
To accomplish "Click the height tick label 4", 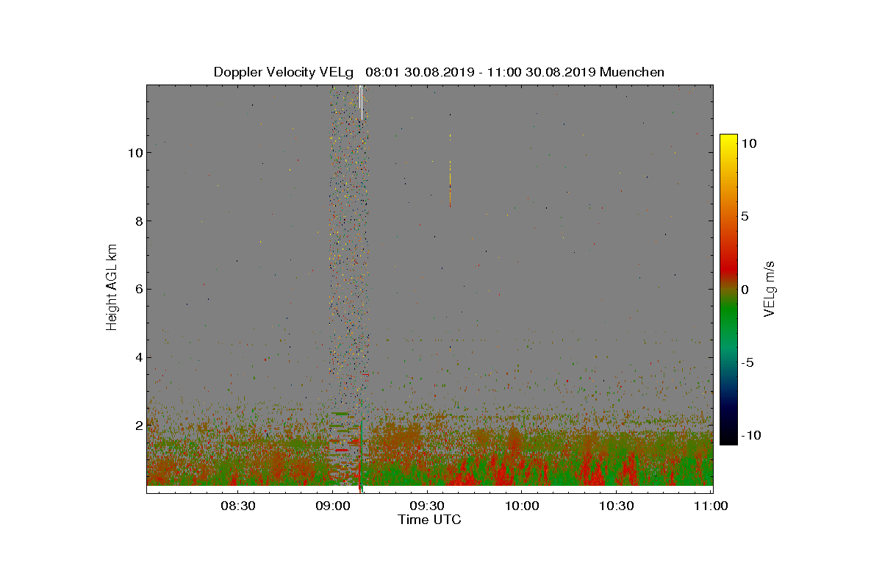I will (138, 357).
